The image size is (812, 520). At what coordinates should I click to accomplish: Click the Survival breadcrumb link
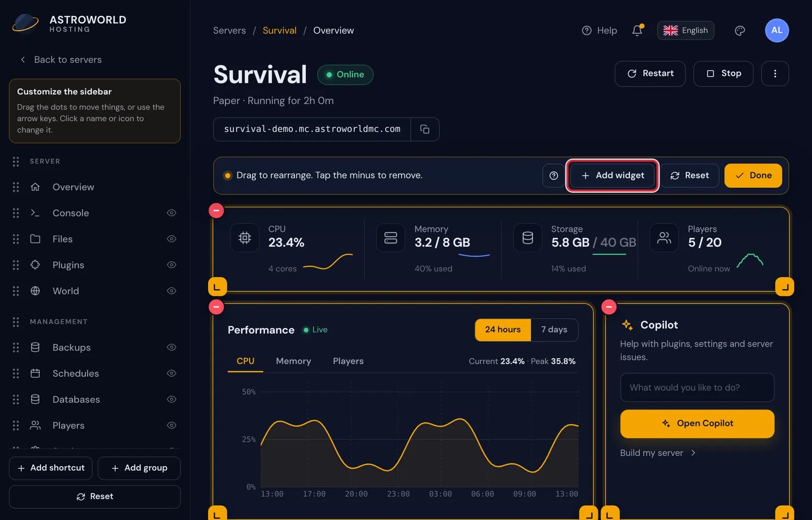coord(280,30)
